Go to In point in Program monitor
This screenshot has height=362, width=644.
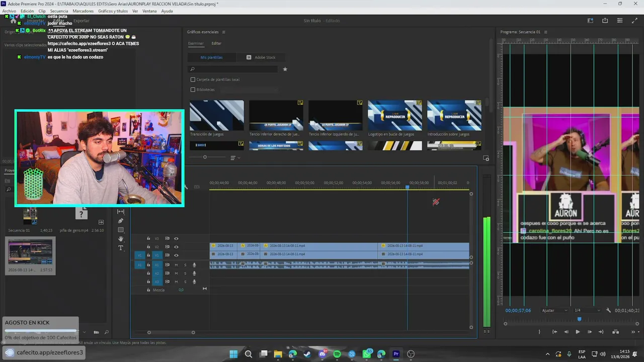pyautogui.click(x=554, y=332)
